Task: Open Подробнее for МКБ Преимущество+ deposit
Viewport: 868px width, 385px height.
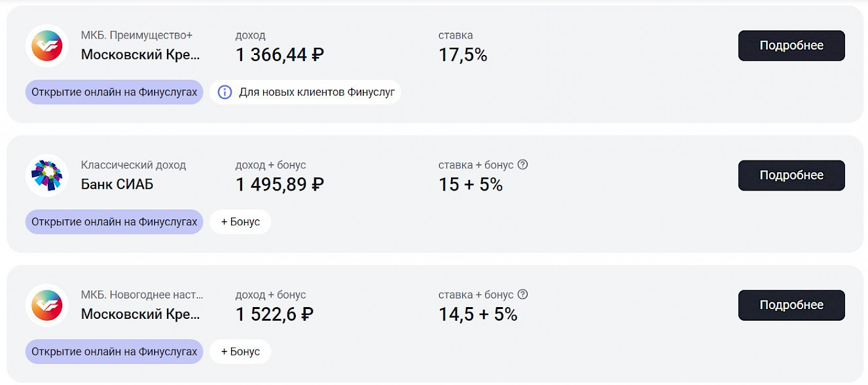Action: click(x=791, y=46)
